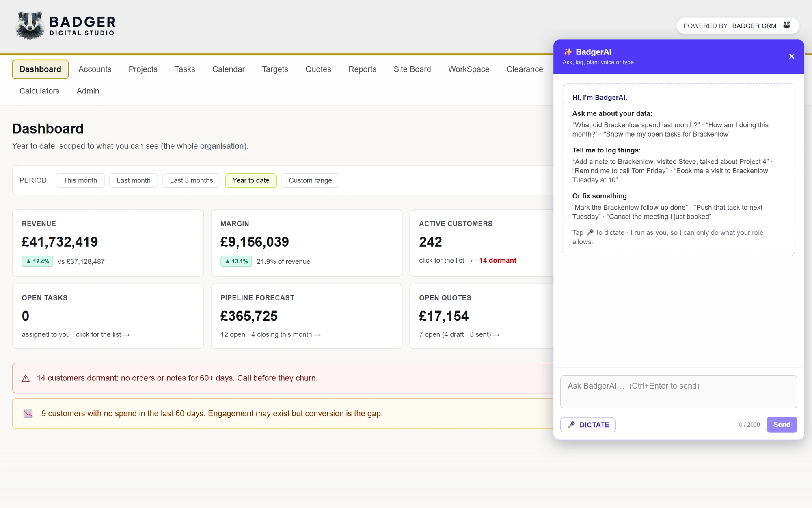Close the BadgerAI chat panel

[x=791, y=56]
